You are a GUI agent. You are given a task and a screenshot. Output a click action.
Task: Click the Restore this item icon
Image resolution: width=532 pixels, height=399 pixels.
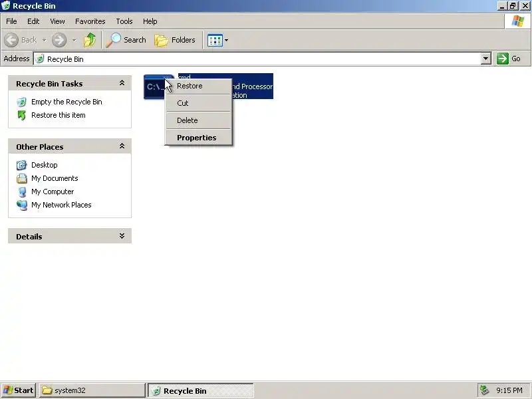21,115
